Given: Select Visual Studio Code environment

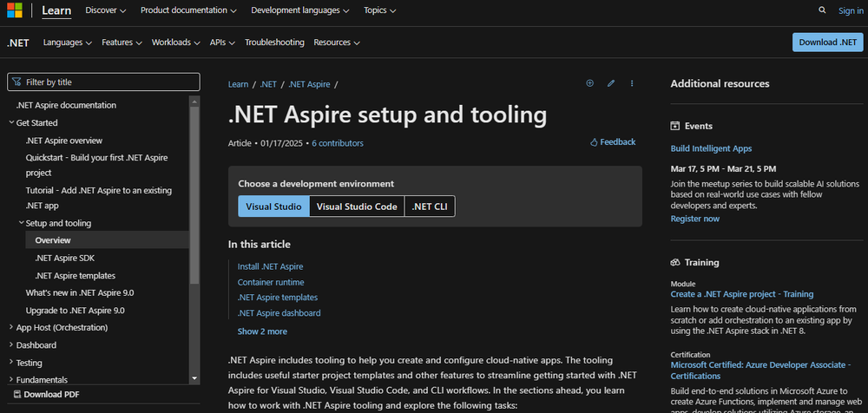Looking at the screenshot, I should click(x=357, y=206).
